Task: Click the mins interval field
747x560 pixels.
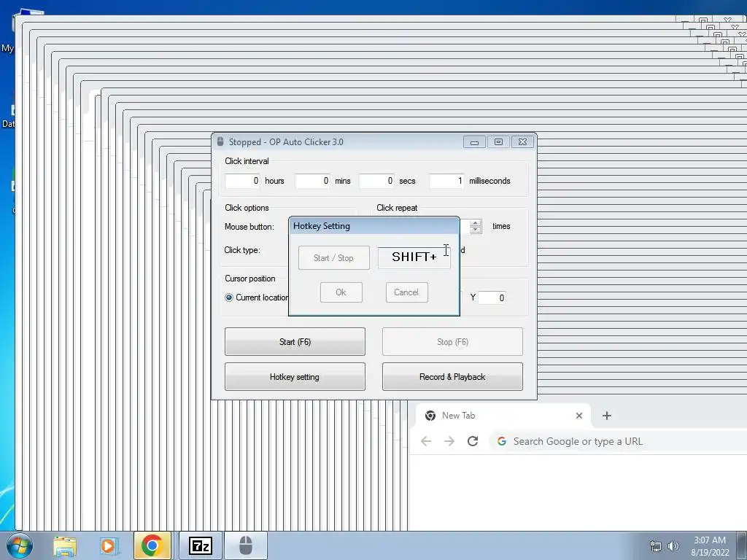Action: click(312, 181)
